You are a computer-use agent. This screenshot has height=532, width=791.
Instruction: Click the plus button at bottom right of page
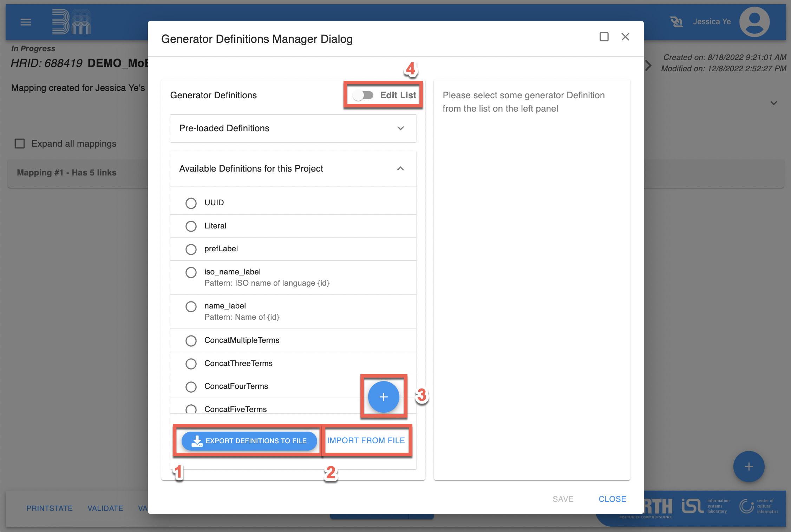(x=748, y=466)
